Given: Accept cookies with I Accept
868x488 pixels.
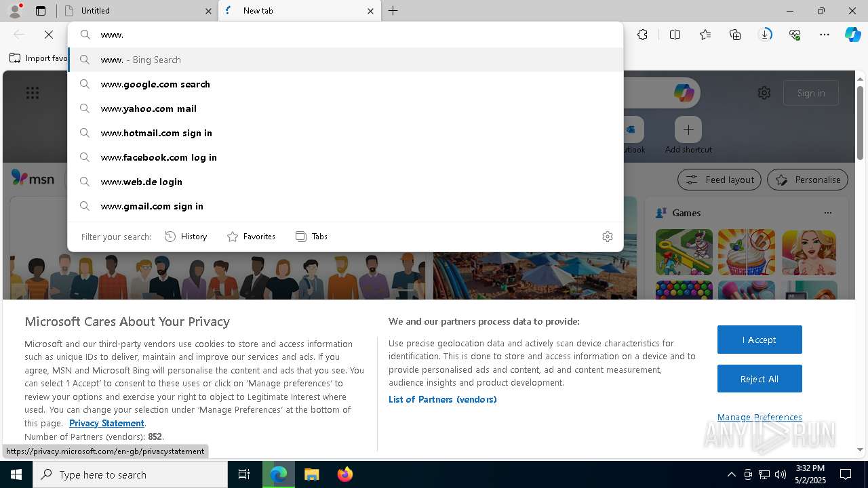Looking at the screenshot, I should coord(759,340).
